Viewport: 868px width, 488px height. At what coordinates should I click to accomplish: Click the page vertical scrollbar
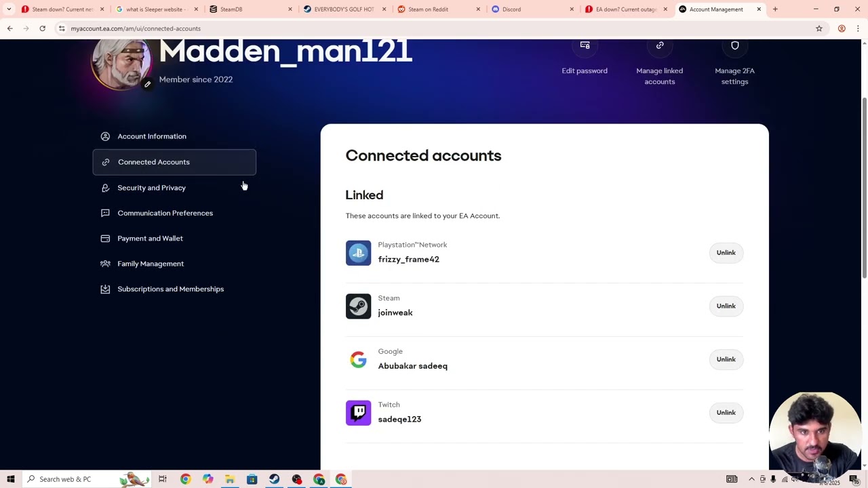point(864,186)
